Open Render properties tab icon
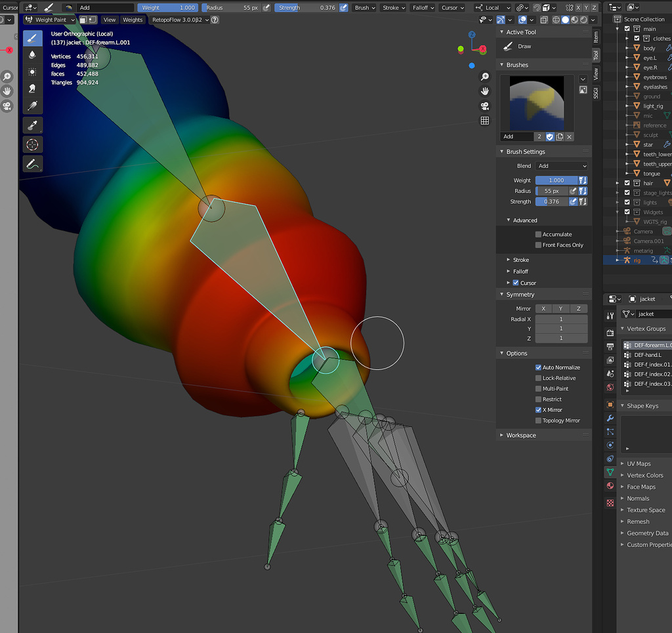Viewport: 672px width, 633px height. click(x=610, y=333)
